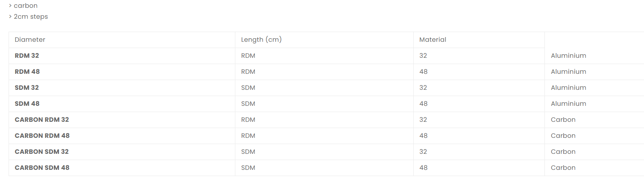The height and width of the screenshot is (196, 644).
Task: Click Aluminium in the SDM 48 row
Action: [x=568, y=104]
